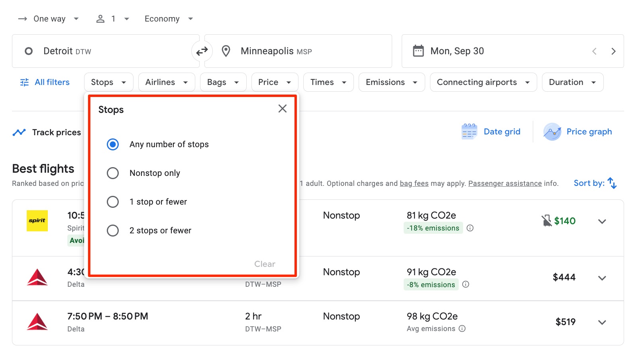Follow the bag fees link
This screenshot has height=355, width=644.
414,183
